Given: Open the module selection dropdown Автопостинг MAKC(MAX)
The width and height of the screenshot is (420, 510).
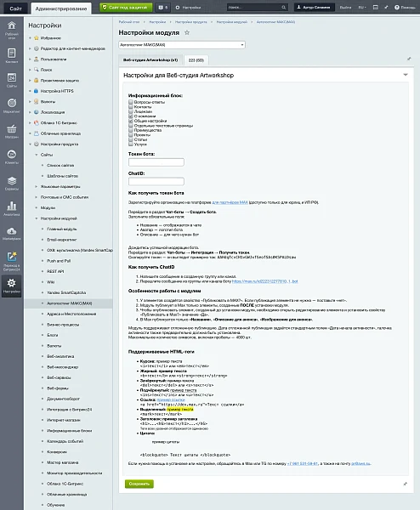Looking at the screenshot, I should [x=182, y=45].
